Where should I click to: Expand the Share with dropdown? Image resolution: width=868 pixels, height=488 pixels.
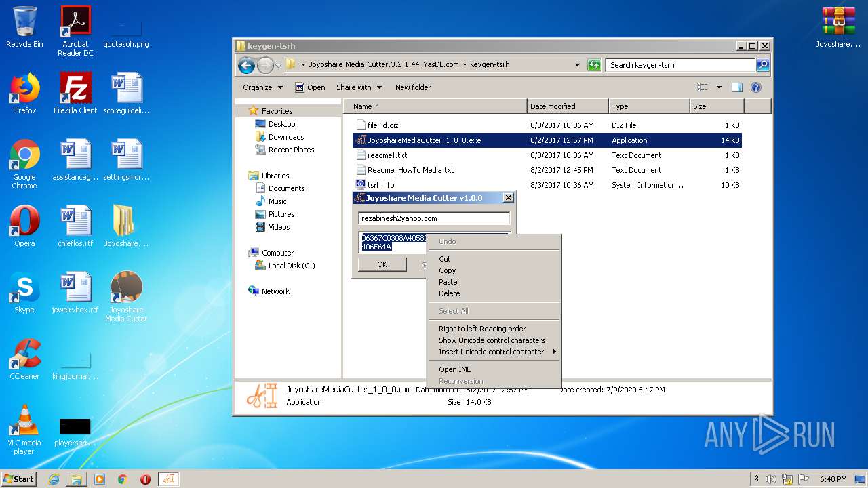click(359, 87)
